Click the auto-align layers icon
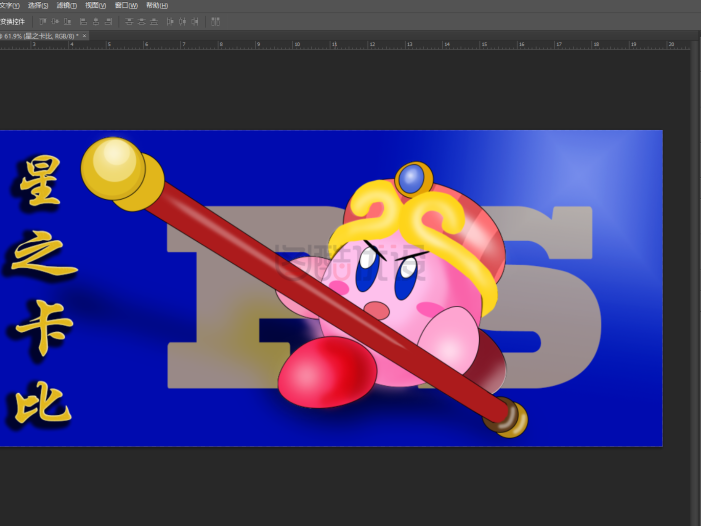This screenshot has width=701, height=526. click(215, 21)
